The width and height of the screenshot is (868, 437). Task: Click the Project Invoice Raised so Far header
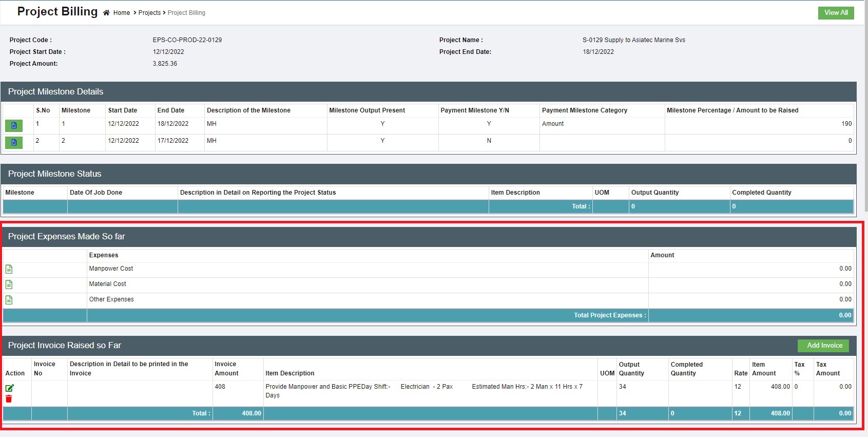(x=64, y=345)
